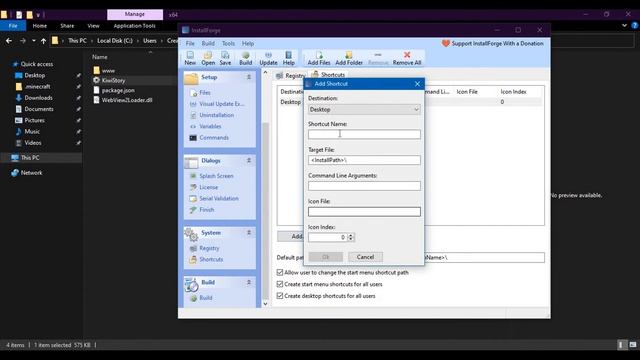Select WebView2Loader.dll in File Explorer
This screenshot has width=640, height=360.
(127, 100)
